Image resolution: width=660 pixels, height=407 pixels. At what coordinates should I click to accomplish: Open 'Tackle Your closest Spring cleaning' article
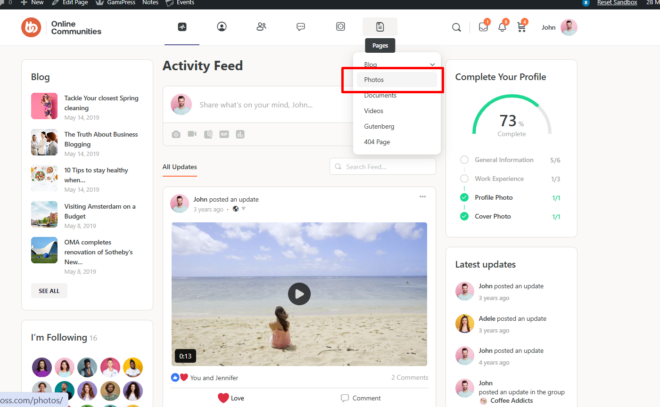(101, 103)
